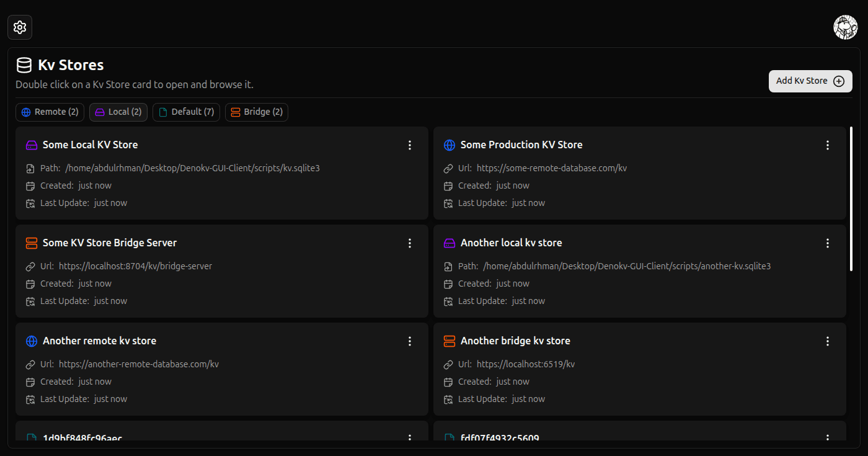Click the file path icon in Some Local KV Store
The image size is (868, 456).
click(x=30, y=168)
